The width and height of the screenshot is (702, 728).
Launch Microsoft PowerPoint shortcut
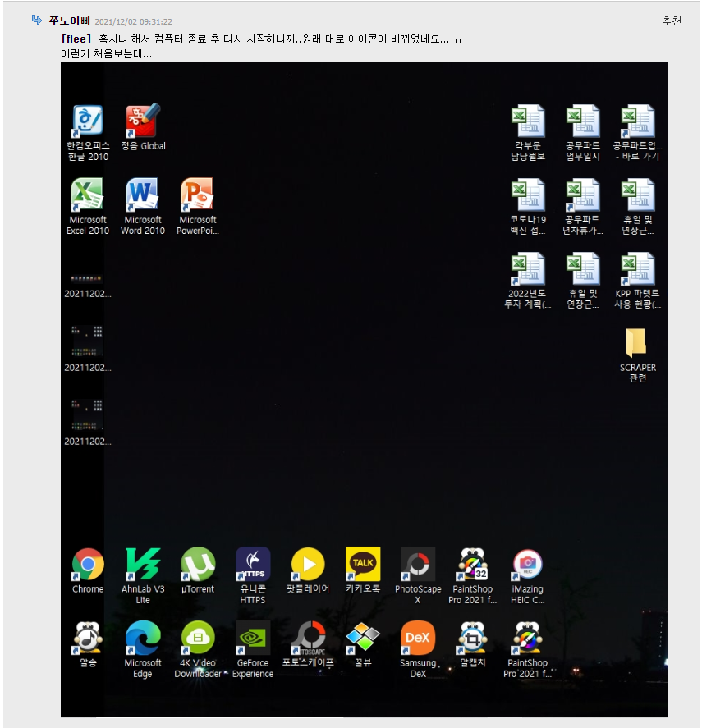198,206
